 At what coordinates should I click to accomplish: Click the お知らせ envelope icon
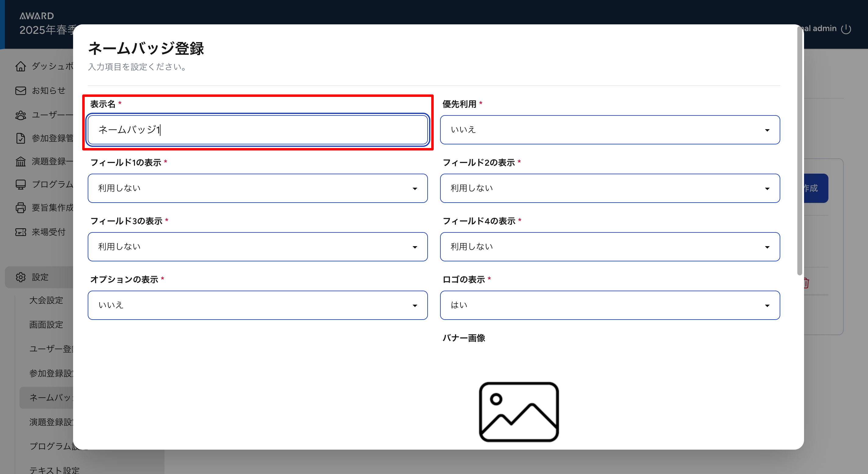20,91
